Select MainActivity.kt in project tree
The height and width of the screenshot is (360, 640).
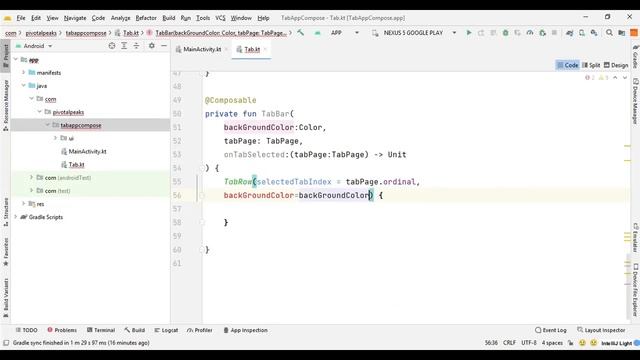[x=87, y=151]
